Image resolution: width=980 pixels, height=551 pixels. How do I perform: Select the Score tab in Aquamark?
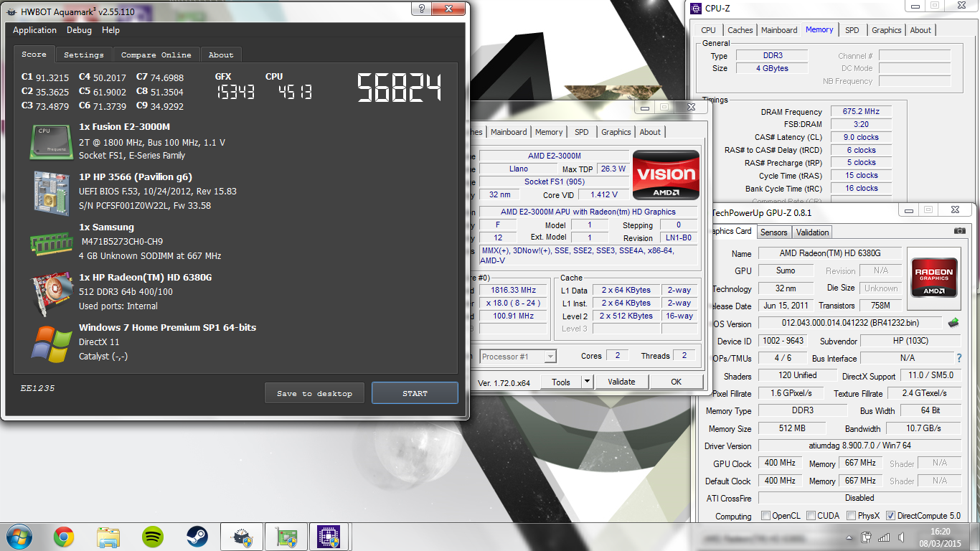tap(34, 54)
